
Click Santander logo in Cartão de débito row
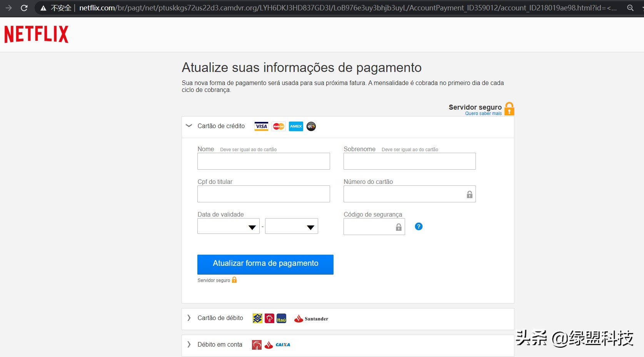click(x=311, y=319)
